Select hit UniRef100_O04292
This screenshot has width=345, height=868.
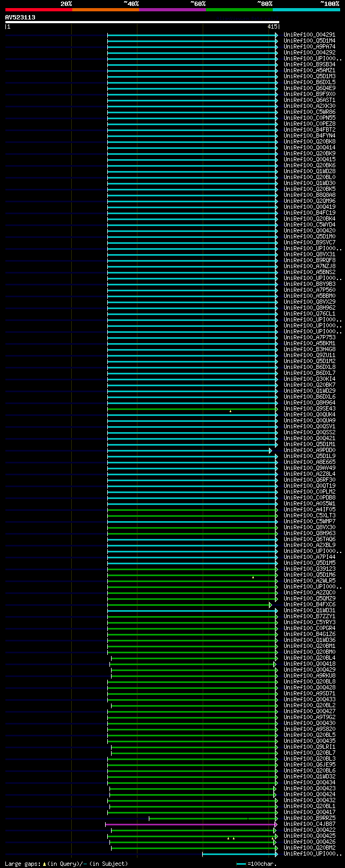[309, 52]
